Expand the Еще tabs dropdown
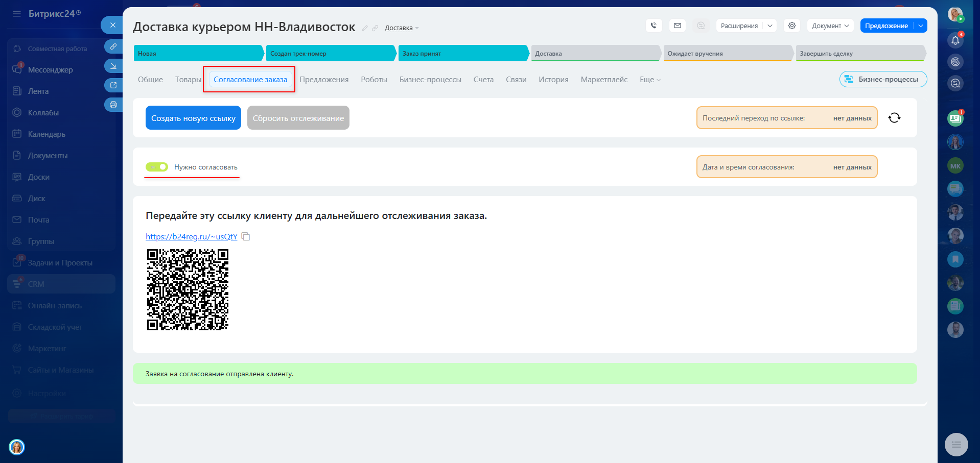The image size is (980, 463). [650, 80]
